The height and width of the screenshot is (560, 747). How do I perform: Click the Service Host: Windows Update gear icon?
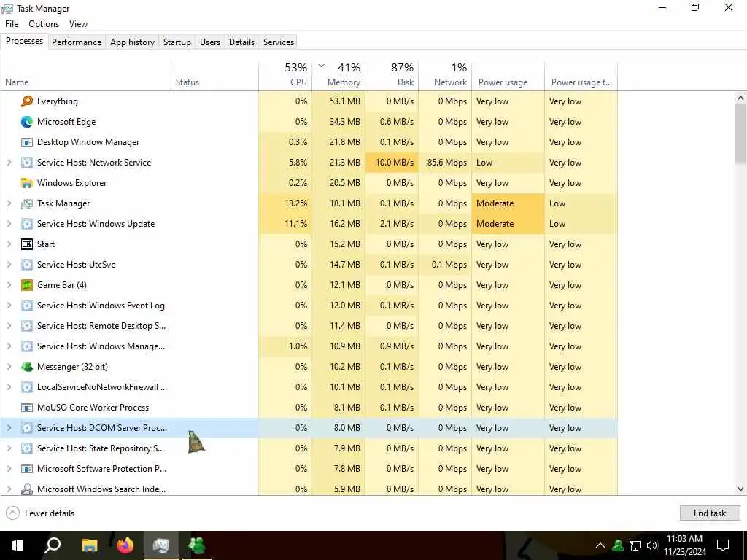(x=27, y=224)
